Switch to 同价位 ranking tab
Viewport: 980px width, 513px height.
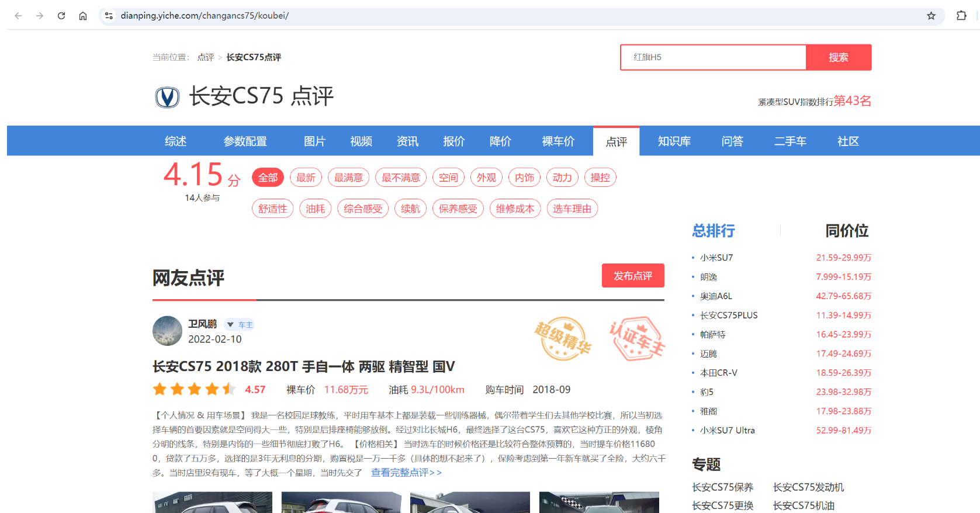tap(847, 231)
